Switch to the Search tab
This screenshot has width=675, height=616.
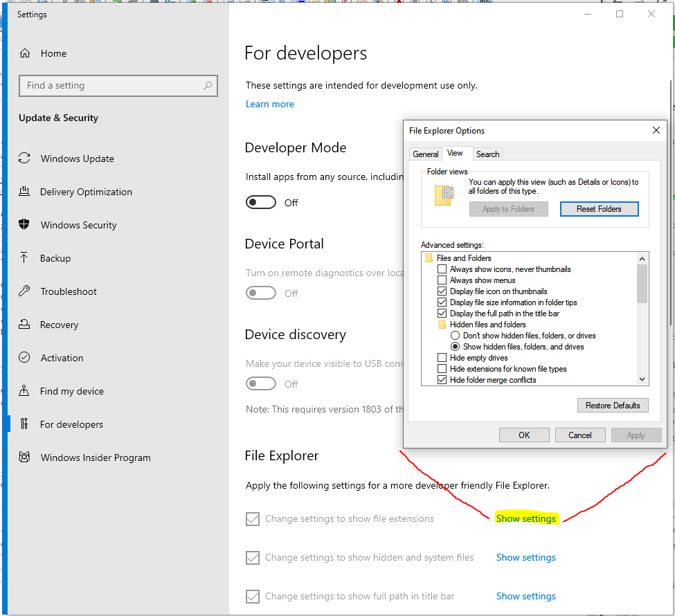pos(488,154)
